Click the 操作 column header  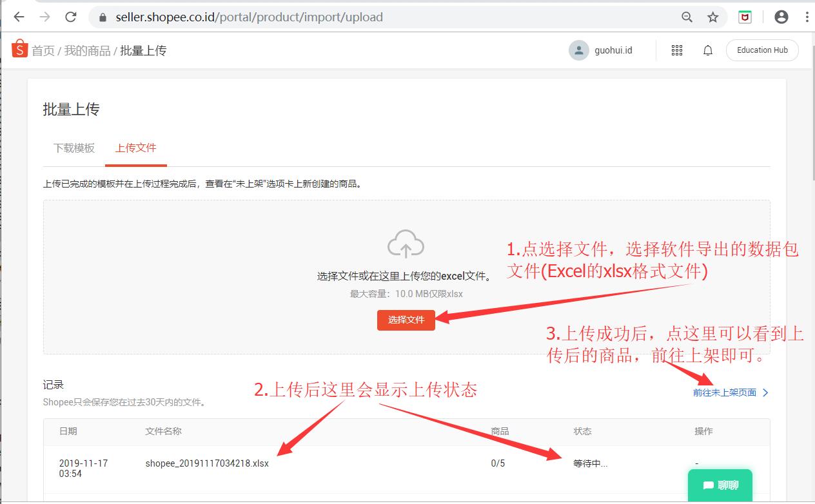click(703, 431)
